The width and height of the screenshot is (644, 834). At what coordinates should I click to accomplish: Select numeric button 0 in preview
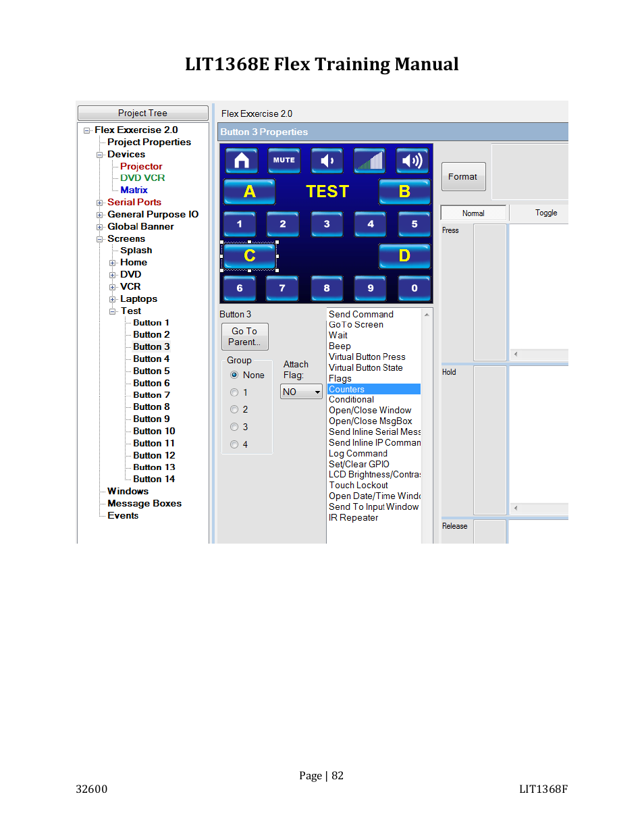point(414,288)
